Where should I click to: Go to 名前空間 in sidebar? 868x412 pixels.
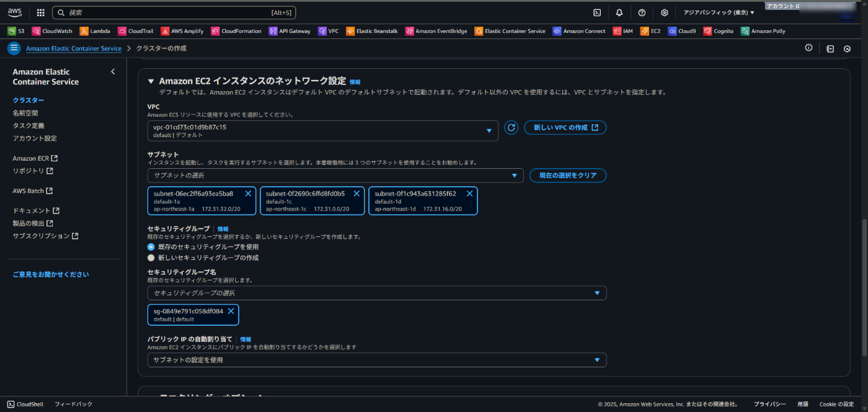[25, 113]
